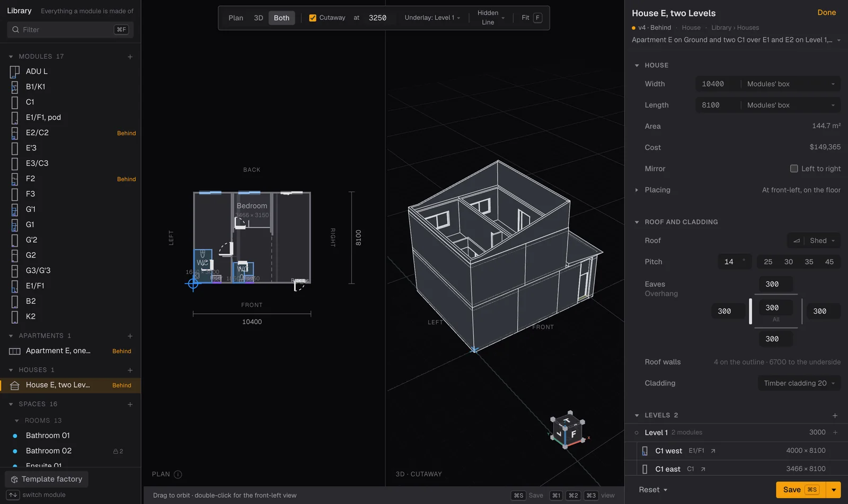Open the Reset options menu

652,490
